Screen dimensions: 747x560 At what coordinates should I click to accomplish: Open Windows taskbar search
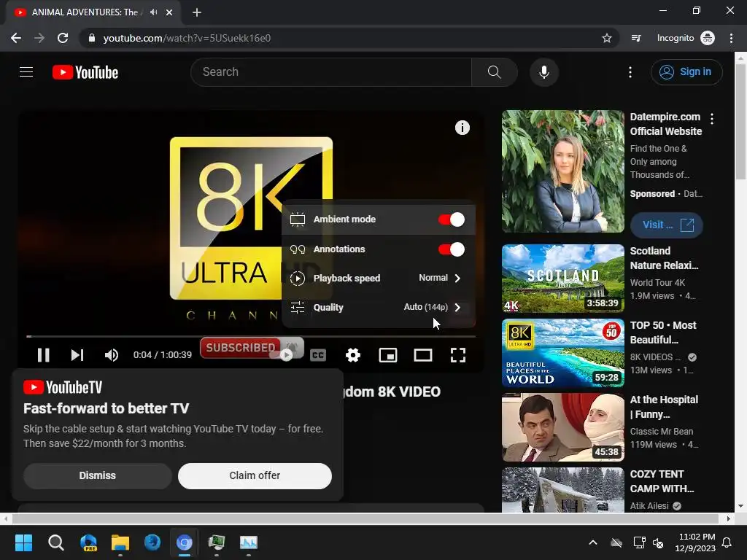55,542
